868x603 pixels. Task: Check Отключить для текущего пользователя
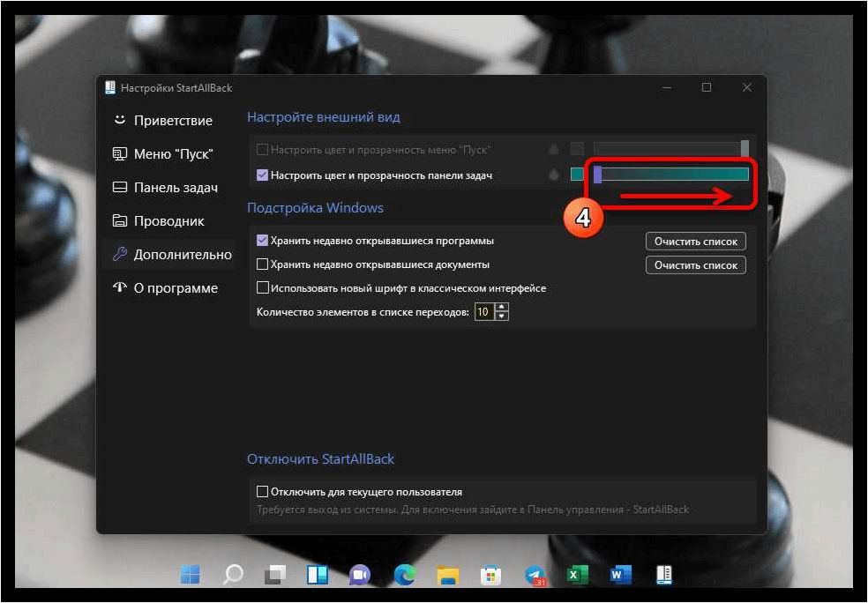click(x=262, y=491)
